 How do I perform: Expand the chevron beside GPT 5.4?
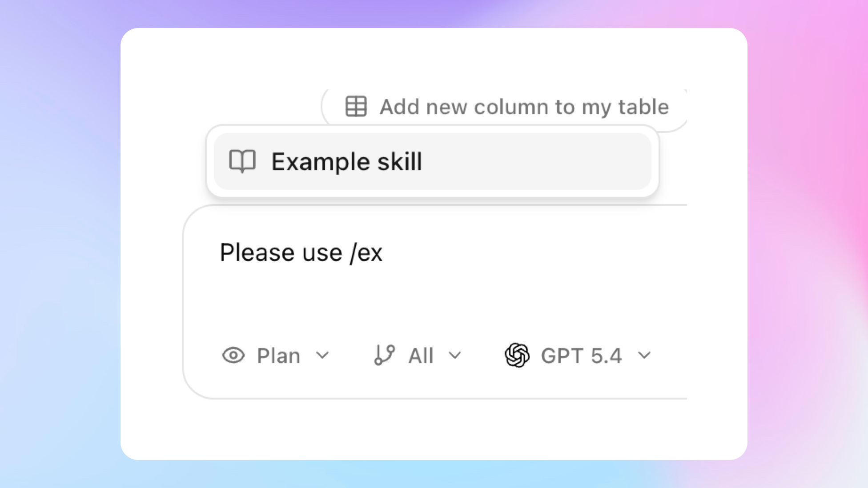click(x=644, y=356)
